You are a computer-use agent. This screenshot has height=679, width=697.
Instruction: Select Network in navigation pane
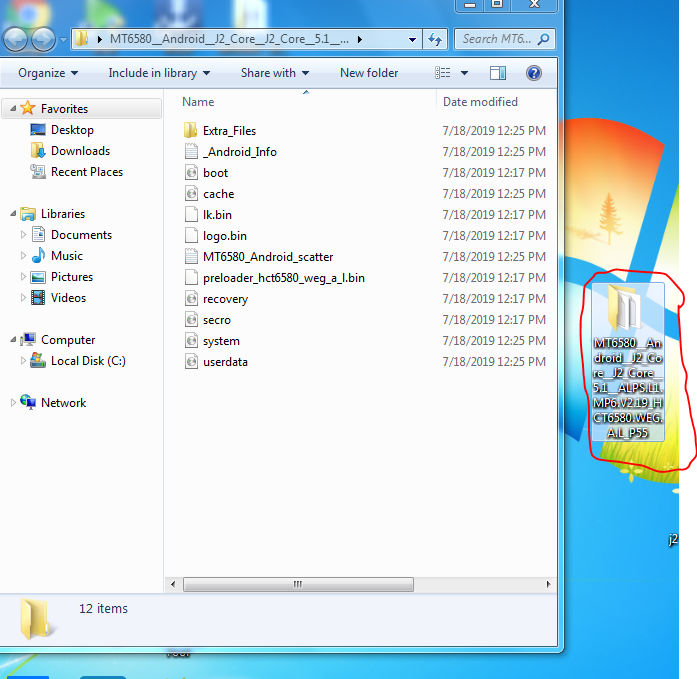point(64,403)
